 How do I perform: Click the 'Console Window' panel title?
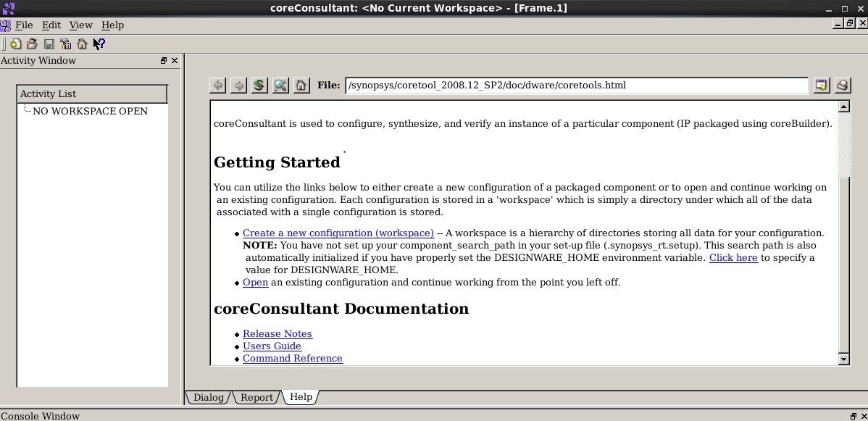[x=40, y=416]
